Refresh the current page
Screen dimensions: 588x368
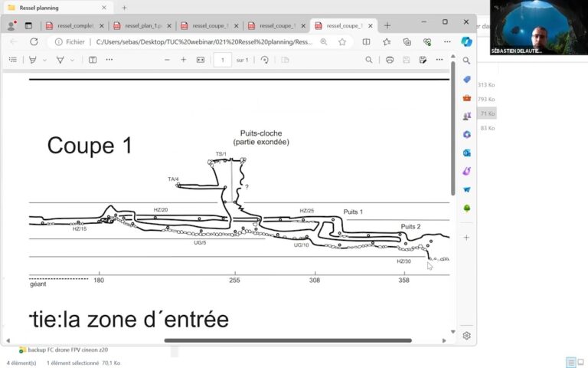pyautogui.click(x=34, y=41)
